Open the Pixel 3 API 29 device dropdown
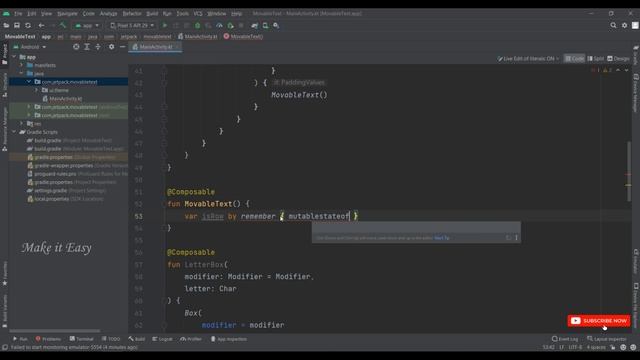This screenshot has height=360, width=640. [132, 25]
